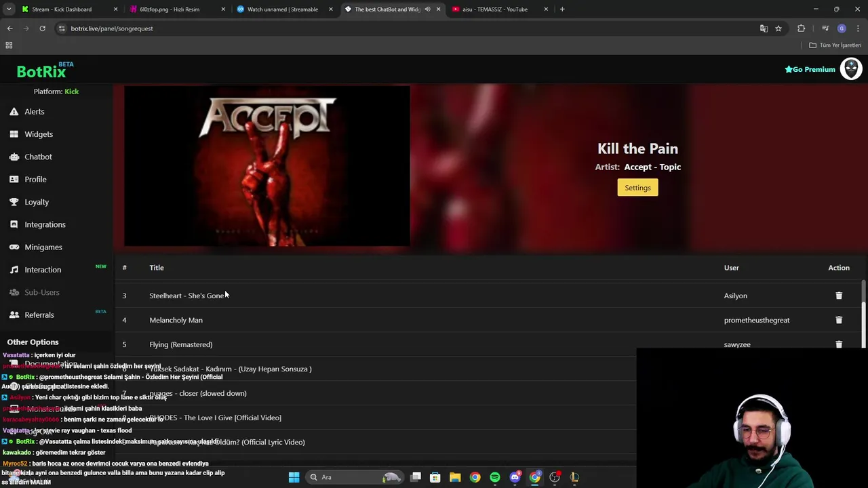Click the Platform: Kick label
This screenshot has height=488, width=868.
(56, 91)
